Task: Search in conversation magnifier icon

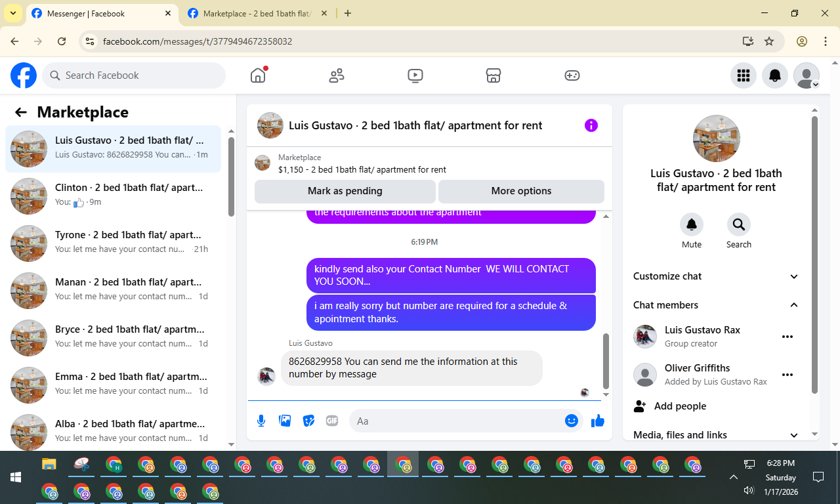Action: point(739,224)
